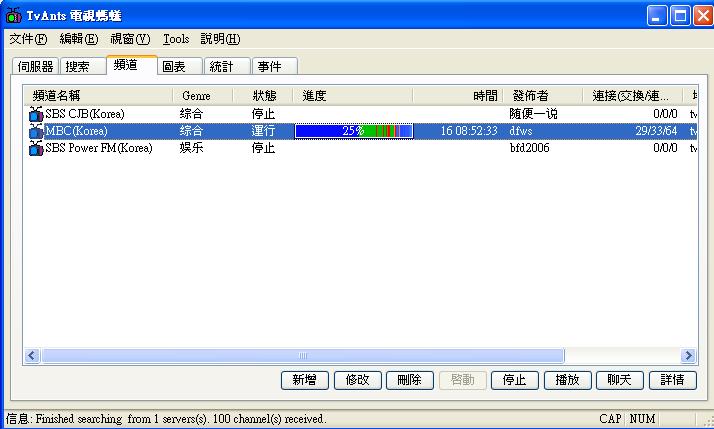The height and width of the screenshot is (429, 714).
Task: Click the horizontal scrollbar thumb
Action: pos(303,355)
